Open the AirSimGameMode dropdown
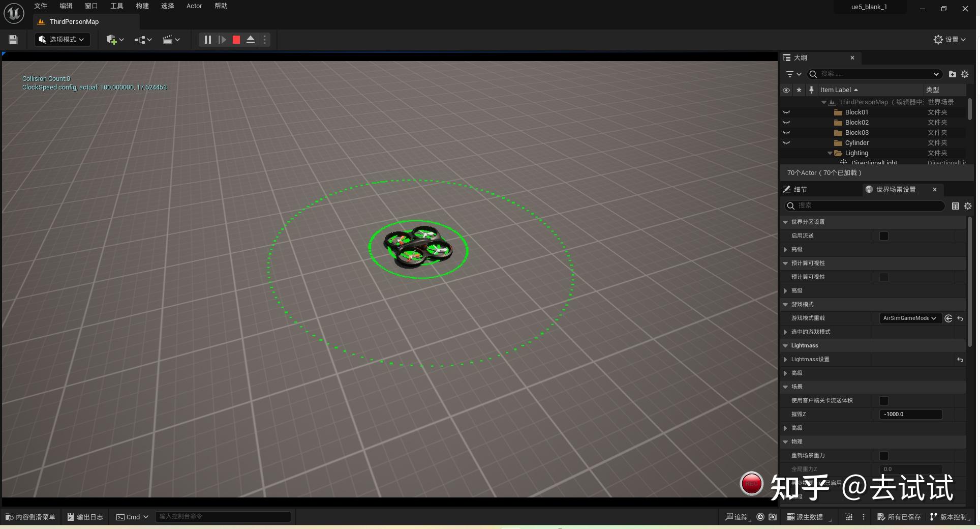This screenshot has width=980, height=529. (x=909, y=318)
